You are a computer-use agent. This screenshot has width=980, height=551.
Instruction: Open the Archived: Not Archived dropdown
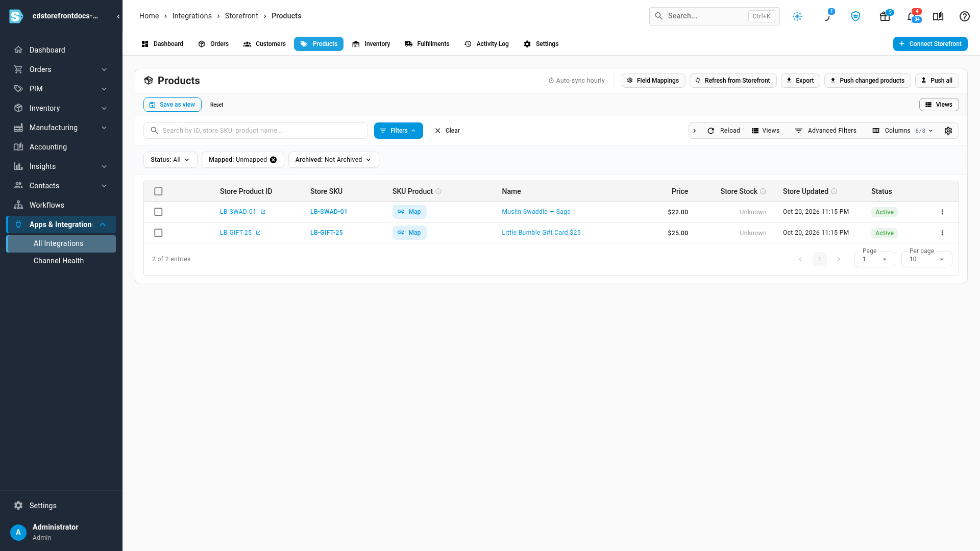(333, 160)
